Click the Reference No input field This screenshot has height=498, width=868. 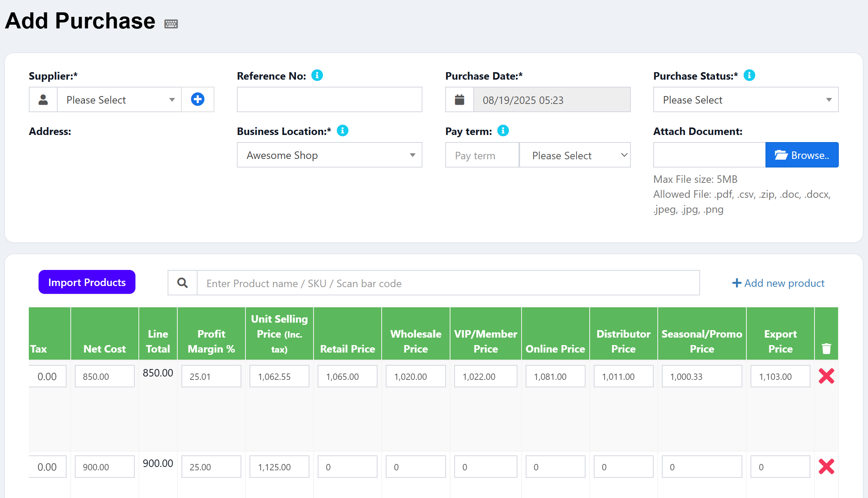[x=329, y=100]
